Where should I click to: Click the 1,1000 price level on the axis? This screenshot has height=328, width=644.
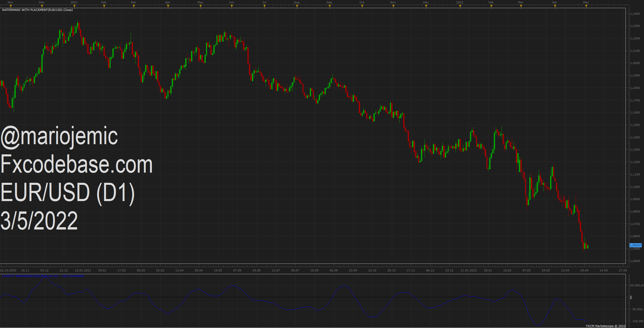click(x=635, y=187)
